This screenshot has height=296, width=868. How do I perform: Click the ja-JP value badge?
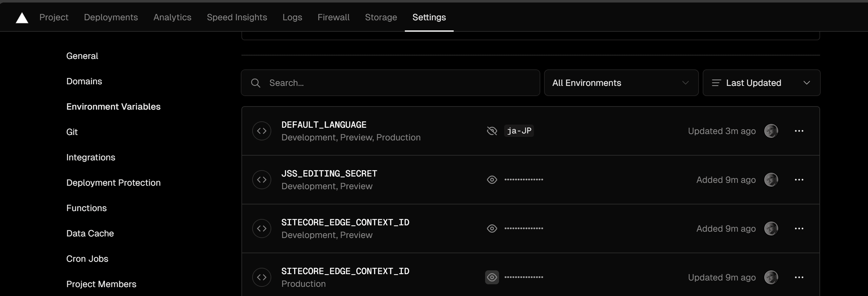[x=519, y=131]
